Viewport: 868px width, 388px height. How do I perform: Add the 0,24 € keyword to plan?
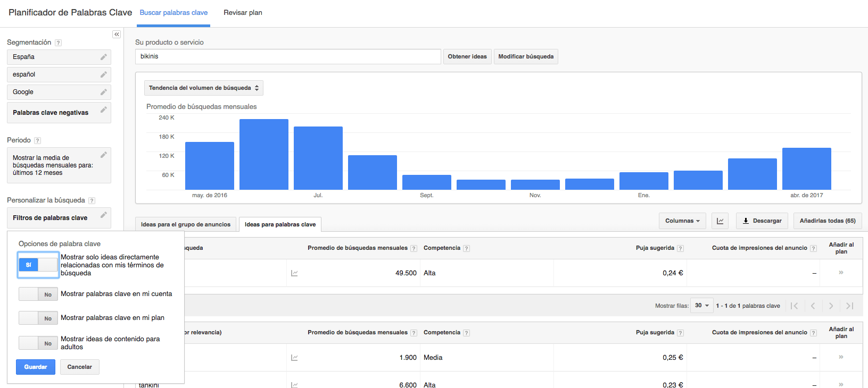[x=841, y=273]
